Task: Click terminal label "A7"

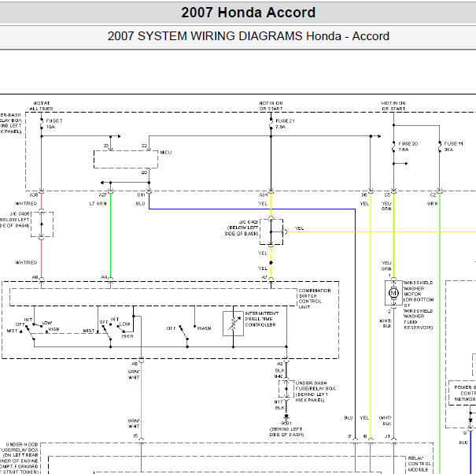Action: (264, 277)
